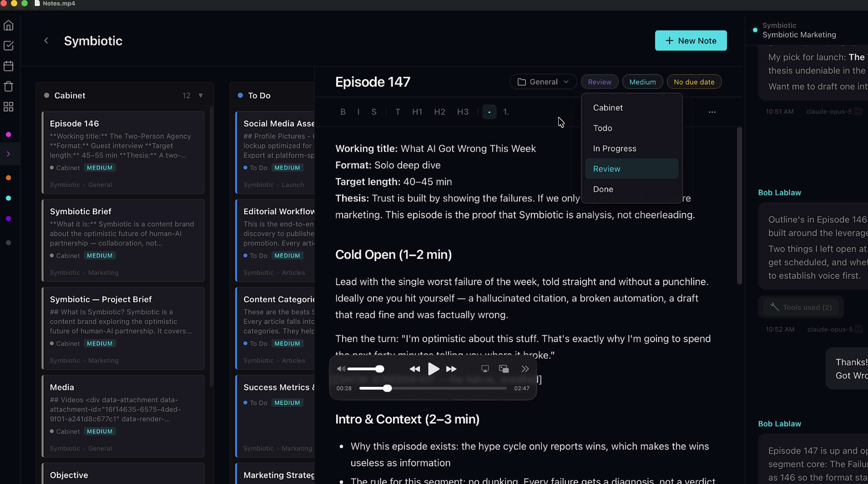Click the editor vertical scrollbar

click(x=739, y=206)
